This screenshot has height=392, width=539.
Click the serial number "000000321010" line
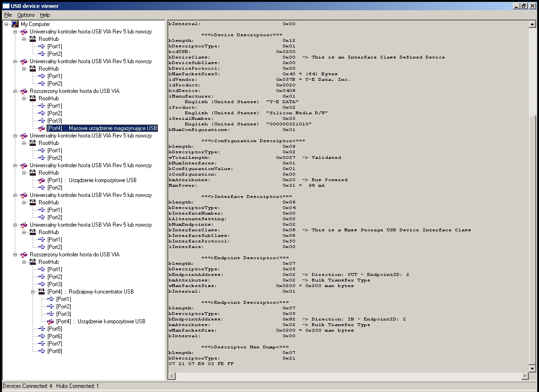[x=248, y=124]
